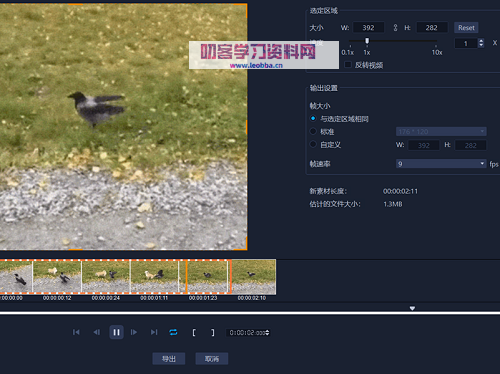The image size is (500, 374).
Task: Step forward one frame
Action: pyautogui.click(x=134, y=332)
